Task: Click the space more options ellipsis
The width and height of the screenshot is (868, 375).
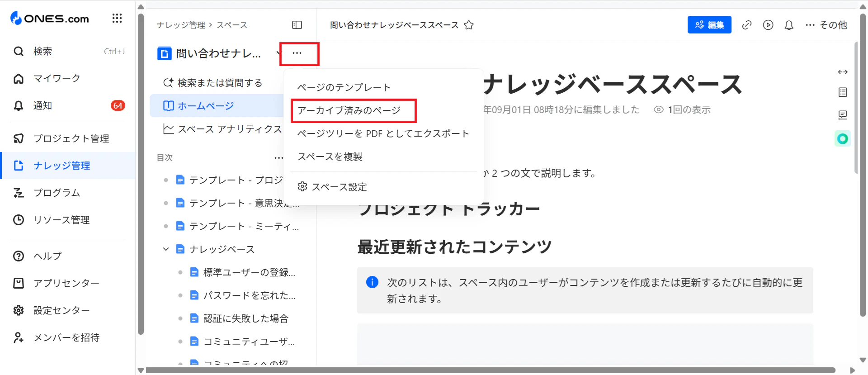Action: pos(297,53)
